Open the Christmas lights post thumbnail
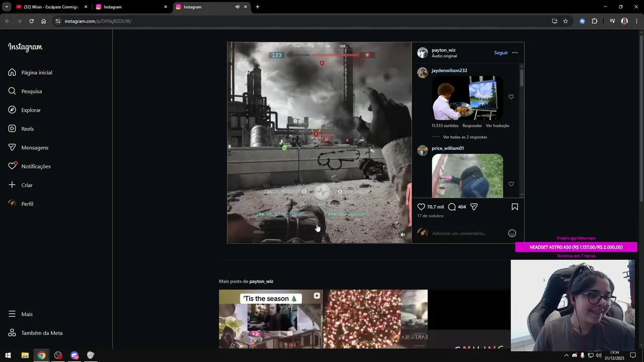The height and width of the screenshot is (362, 644). [x=375, y=319]
